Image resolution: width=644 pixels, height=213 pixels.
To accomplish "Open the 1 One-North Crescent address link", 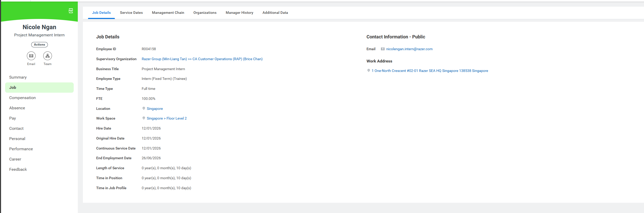I will pyautogui.click(x=430, y=71).
